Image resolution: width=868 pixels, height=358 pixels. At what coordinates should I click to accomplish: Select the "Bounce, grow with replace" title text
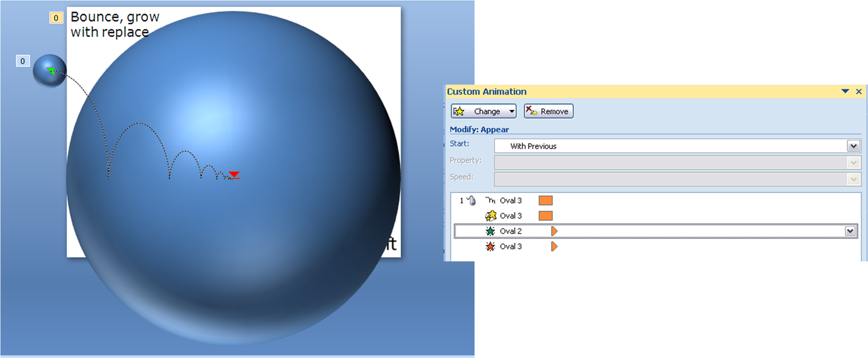tap(115, 24)
